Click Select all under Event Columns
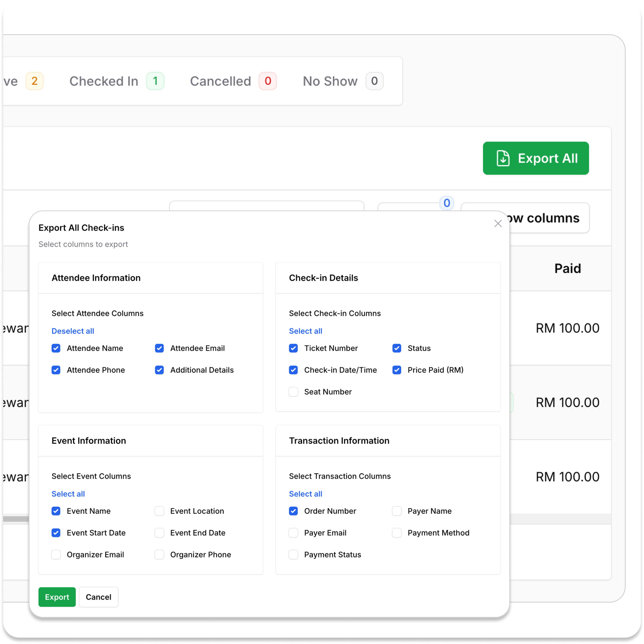 tap(68, 494)
